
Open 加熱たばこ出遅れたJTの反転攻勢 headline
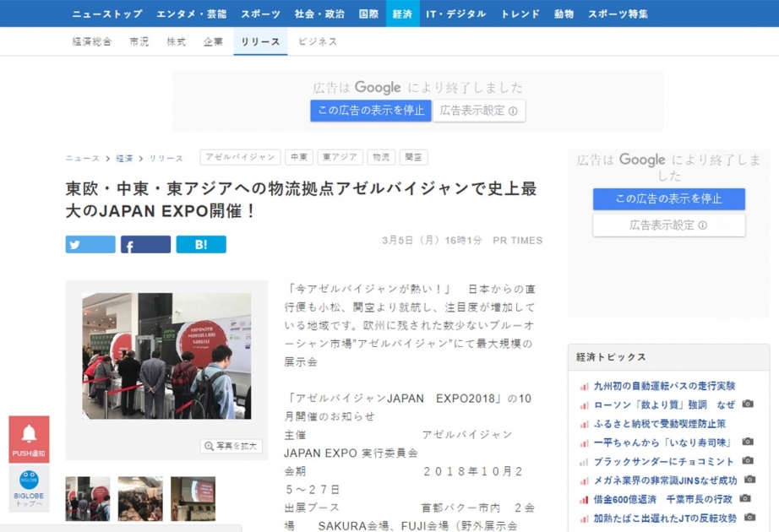(x=665, y=518)
